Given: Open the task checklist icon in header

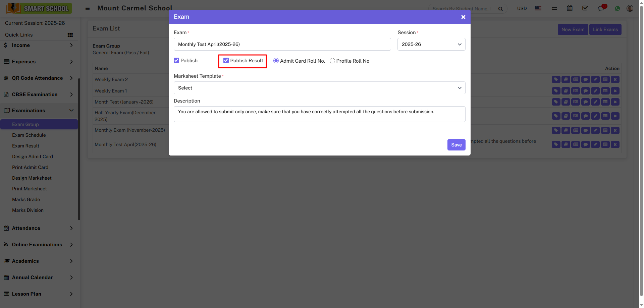Looking at the screenshot, I should click(585, 8).
